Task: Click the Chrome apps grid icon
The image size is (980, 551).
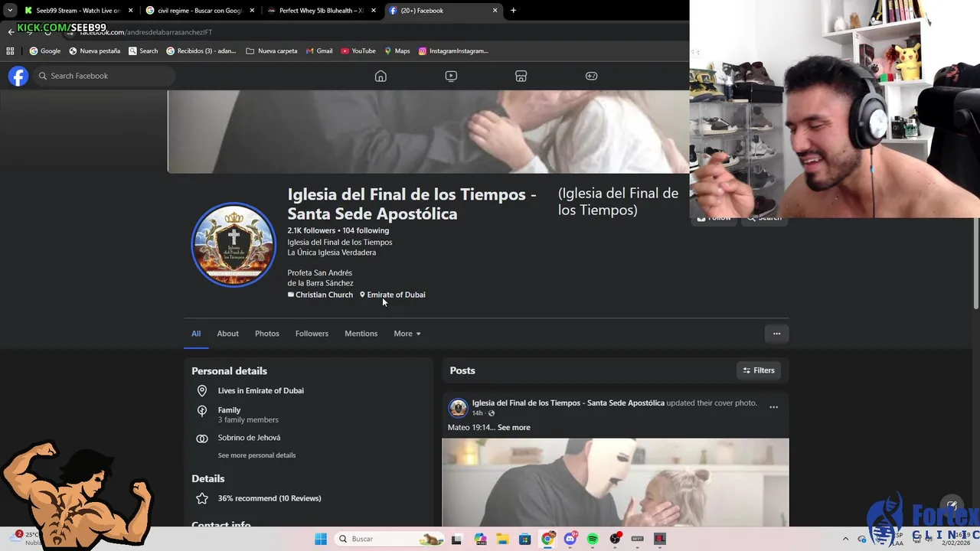Action: pyautogui.click(x=10, y=51)
